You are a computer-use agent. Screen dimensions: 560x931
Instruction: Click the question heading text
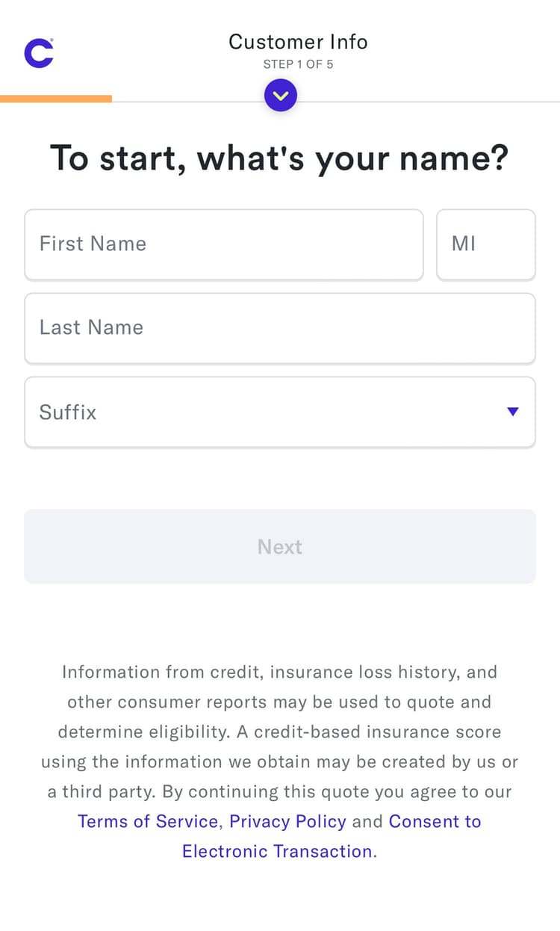[x=280, y=158]
